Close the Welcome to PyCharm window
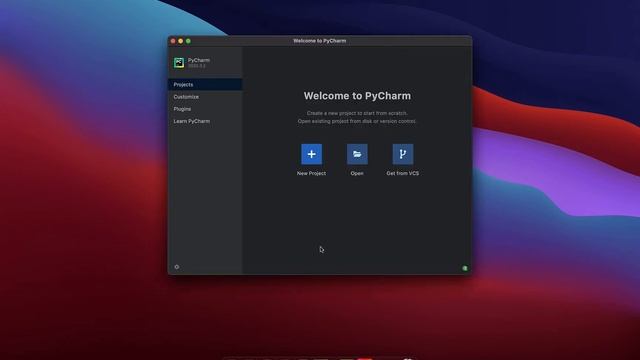The width and height of the screenshot is (640, 360). click(173, 41)
